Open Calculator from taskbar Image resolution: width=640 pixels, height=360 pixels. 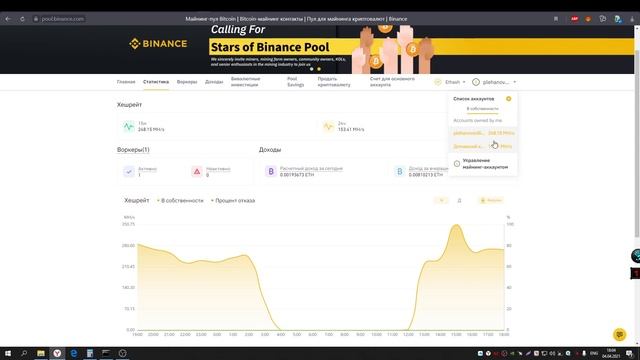90,353
